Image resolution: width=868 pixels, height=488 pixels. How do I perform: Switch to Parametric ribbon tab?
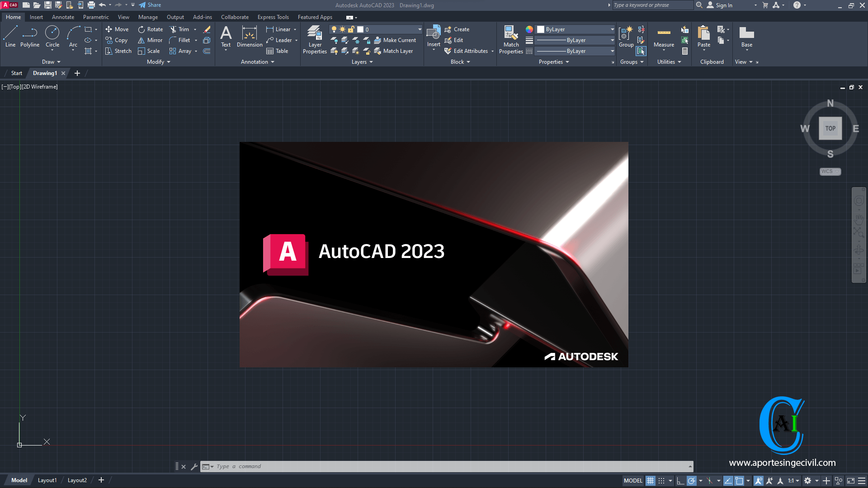point(96,17)
